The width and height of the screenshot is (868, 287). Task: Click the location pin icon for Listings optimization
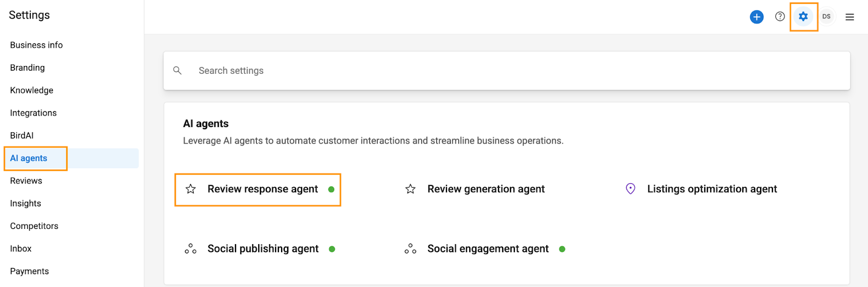(630, 189)
